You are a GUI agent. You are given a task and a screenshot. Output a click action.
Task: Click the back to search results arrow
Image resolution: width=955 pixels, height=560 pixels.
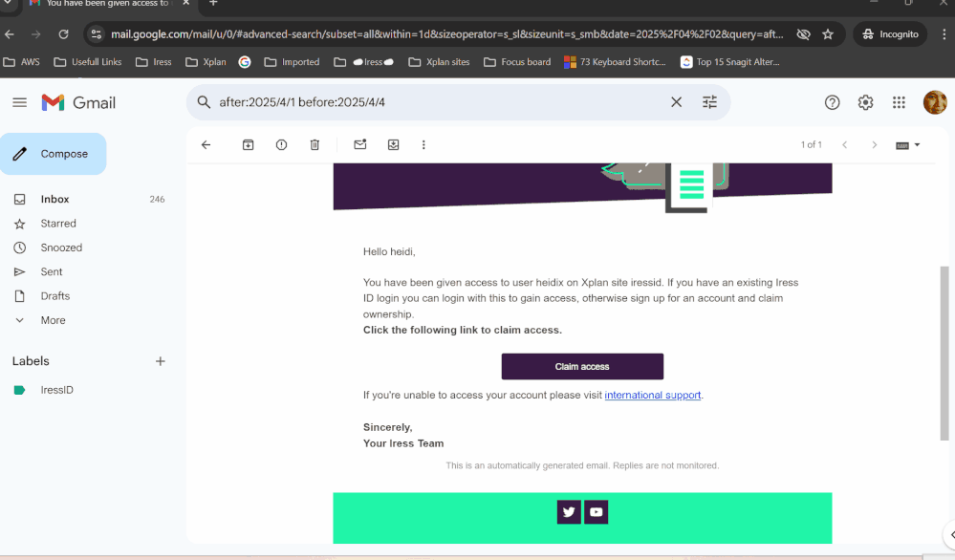(x=206, y=145)
